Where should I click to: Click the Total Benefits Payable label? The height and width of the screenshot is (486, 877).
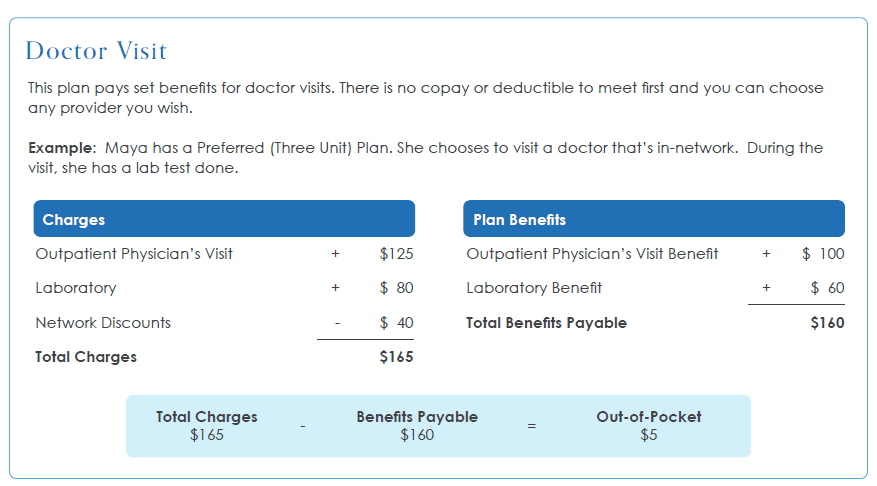click(x=546, y=323)
